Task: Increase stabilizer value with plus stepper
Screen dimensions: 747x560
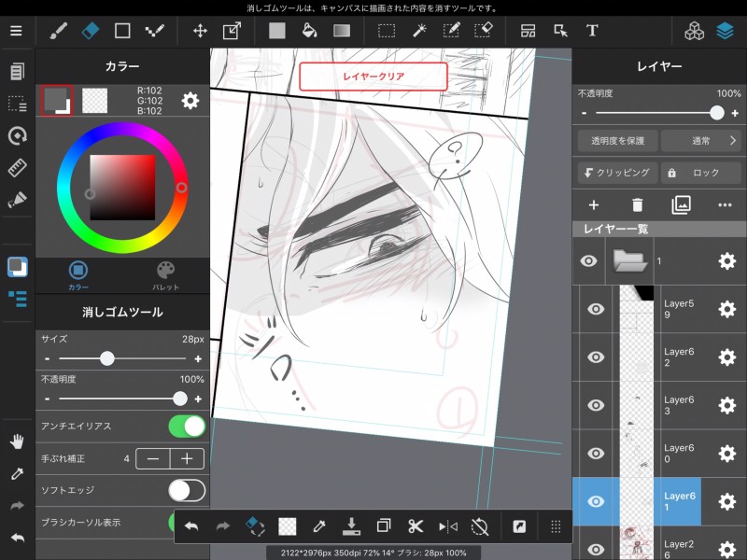Action: 188,458
